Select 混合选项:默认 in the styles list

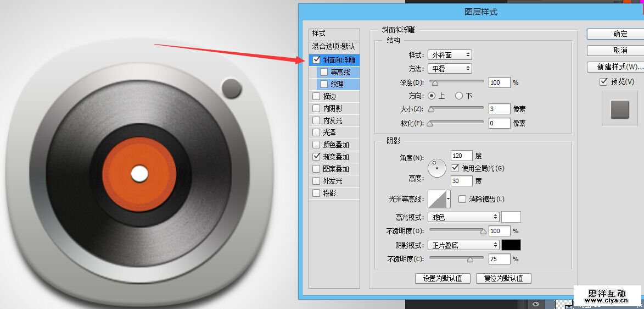(334, 47)
